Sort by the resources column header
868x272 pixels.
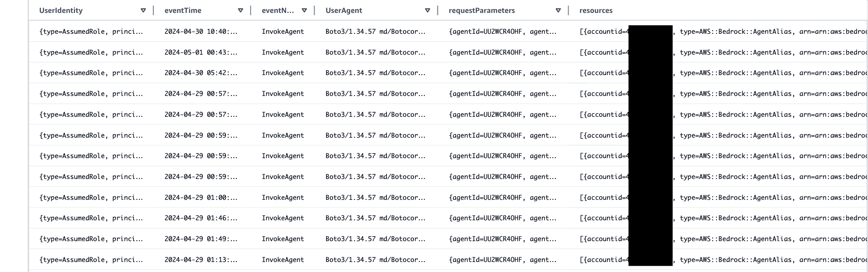[595, 10]
